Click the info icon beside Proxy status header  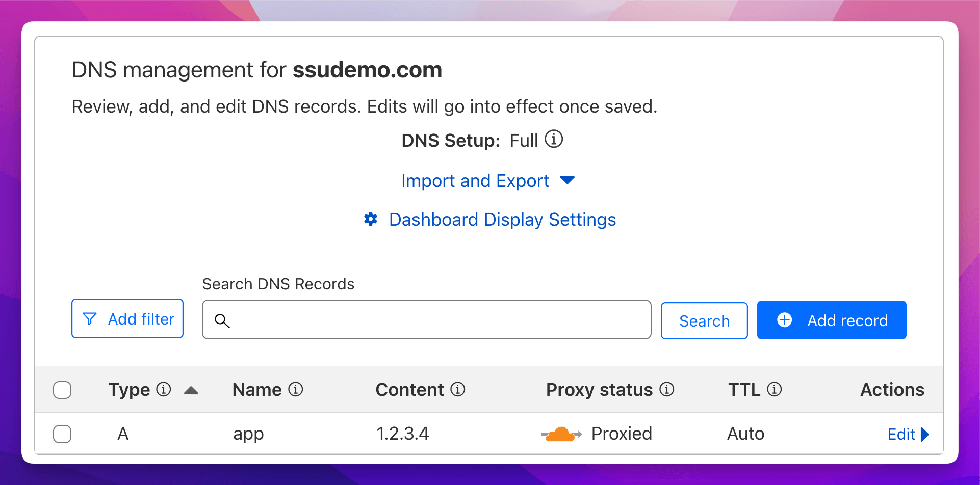tap(666, 389)
